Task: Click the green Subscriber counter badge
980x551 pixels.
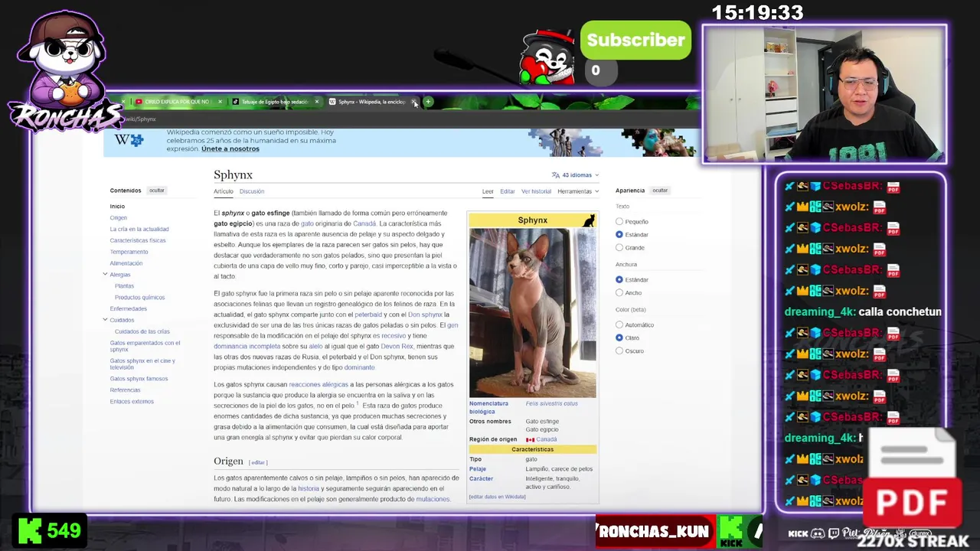Action: 635,40
